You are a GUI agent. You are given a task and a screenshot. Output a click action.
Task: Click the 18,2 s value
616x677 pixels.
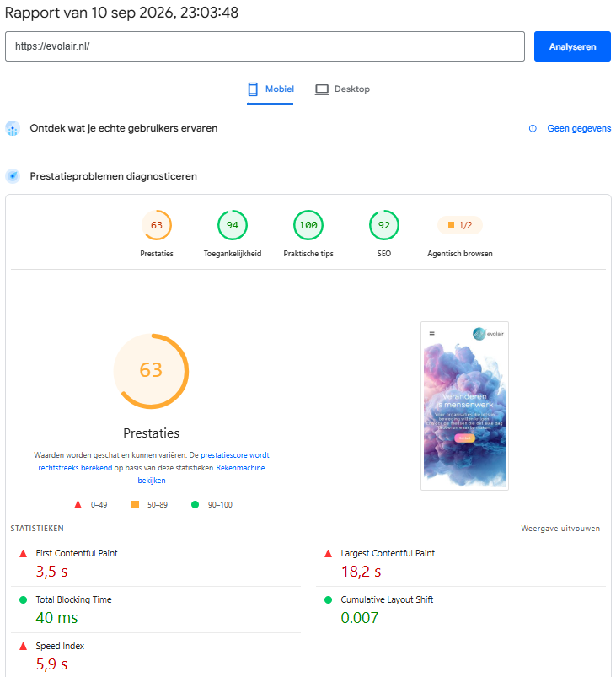[361, 572]
